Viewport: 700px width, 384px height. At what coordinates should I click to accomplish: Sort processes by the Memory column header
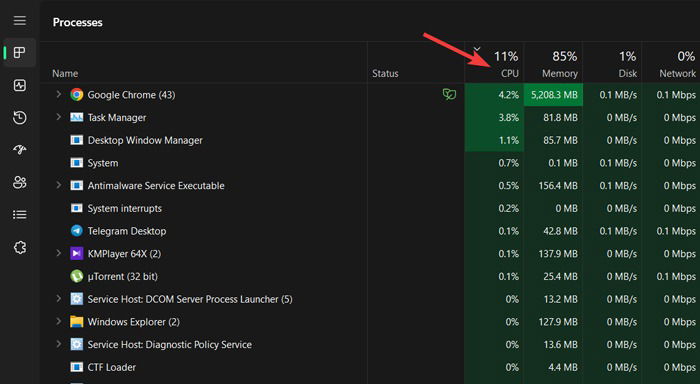click(553, 63)
